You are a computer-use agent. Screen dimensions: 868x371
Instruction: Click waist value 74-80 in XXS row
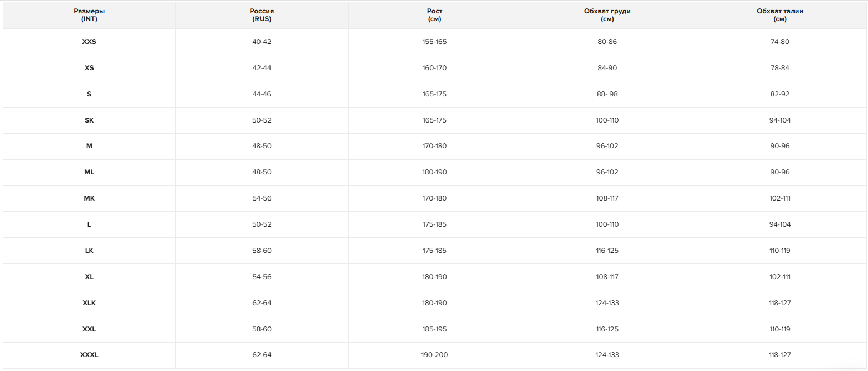pyautogui.click(x=779, y=42)
